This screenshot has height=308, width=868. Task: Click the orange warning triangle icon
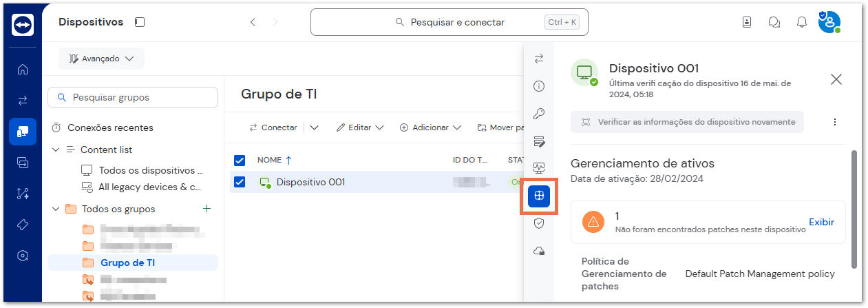click(x=593, y=222)
